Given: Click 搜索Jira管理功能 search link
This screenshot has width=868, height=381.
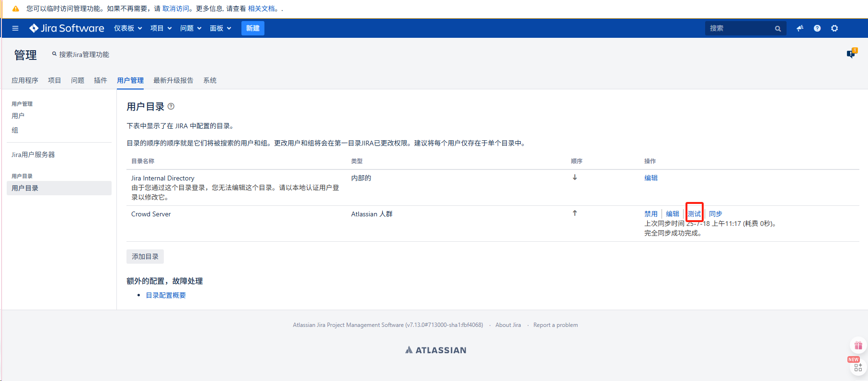Looking at the screenshot, I should click(80, 55).
